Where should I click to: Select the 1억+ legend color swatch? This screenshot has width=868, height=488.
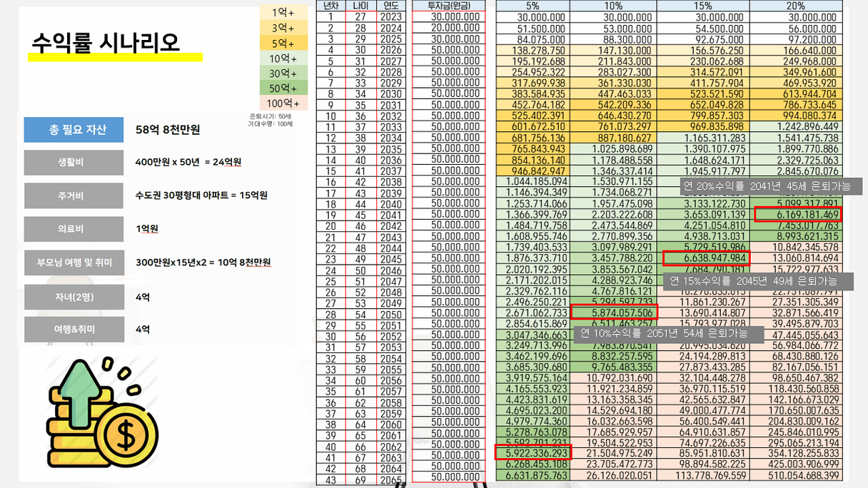[x=282, y=13]
